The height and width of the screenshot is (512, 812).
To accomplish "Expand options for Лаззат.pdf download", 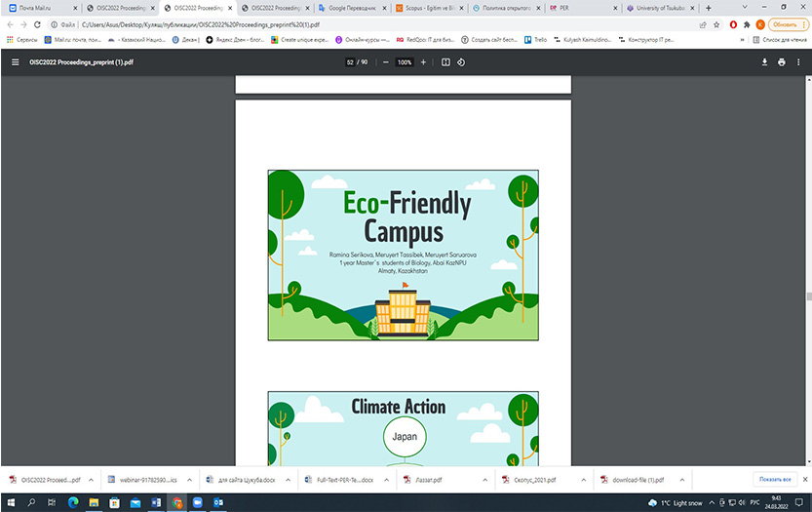I will point(480,480).
